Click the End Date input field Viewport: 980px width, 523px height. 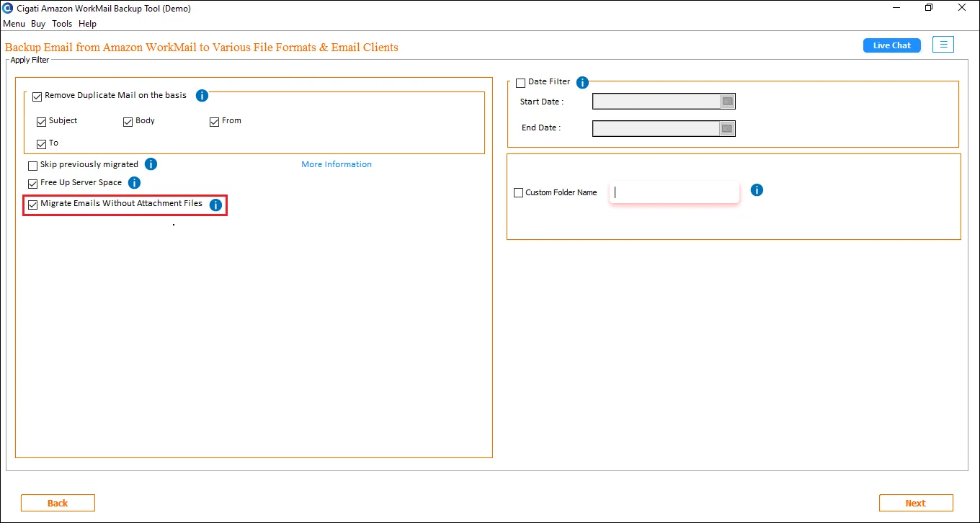[656, 128]
